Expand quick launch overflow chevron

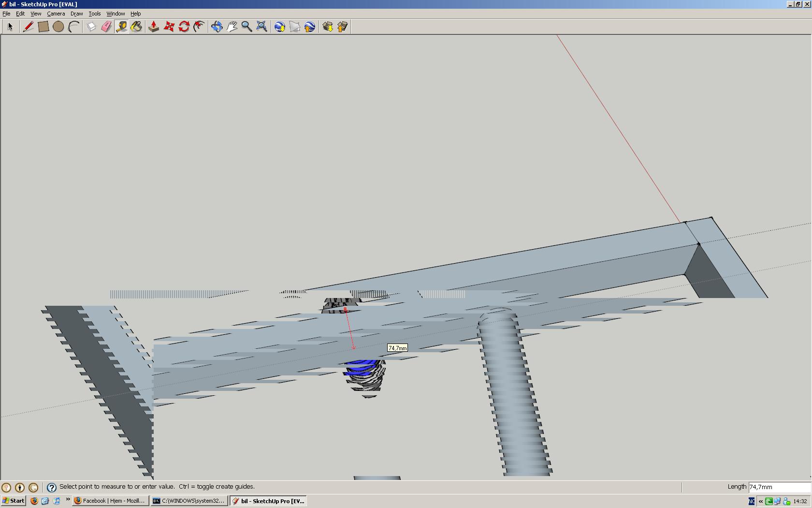tap(68, 500)
